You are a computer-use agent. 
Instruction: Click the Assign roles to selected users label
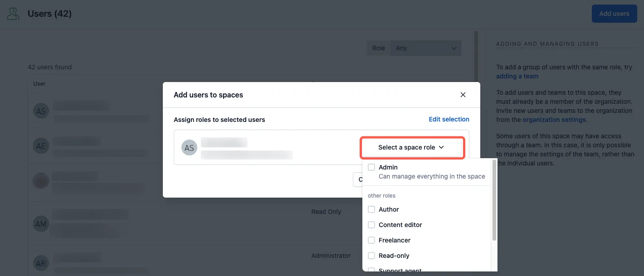(220, 120)
